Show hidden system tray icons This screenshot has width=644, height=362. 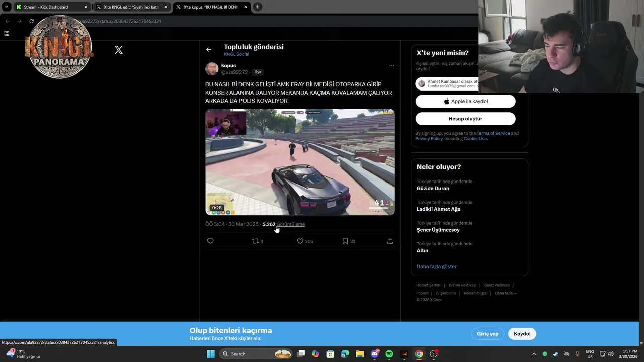pyautogui.click(x=534, y=354)
